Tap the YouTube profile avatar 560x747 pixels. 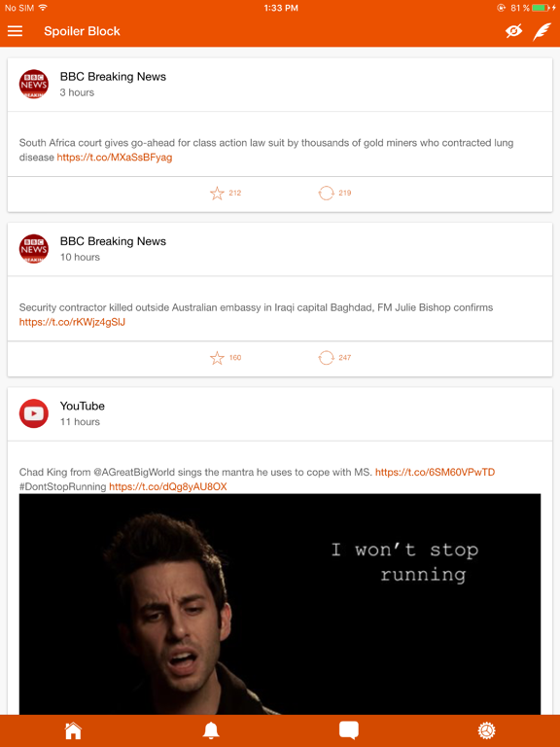34,413
